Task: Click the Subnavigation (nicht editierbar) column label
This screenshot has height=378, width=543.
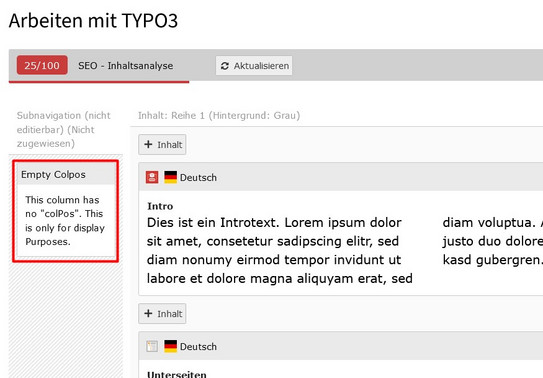Action: point(64,129)
